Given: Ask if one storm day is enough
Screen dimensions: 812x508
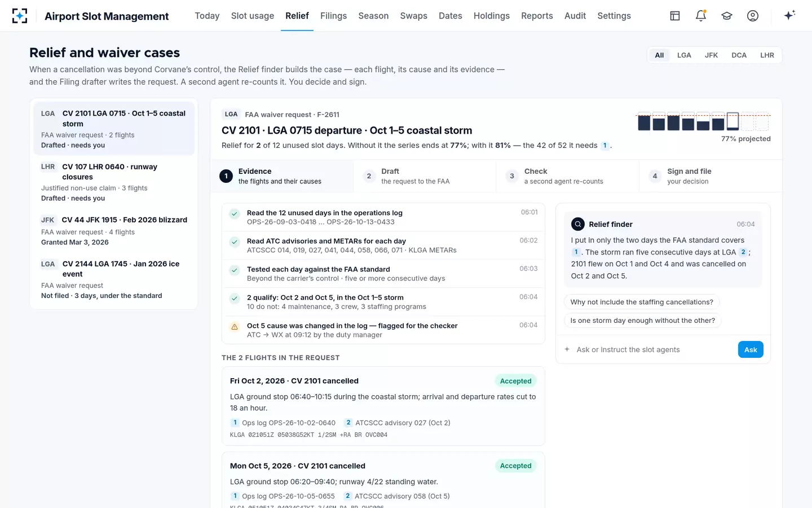Looking at the screenshot, I should 642,320.
